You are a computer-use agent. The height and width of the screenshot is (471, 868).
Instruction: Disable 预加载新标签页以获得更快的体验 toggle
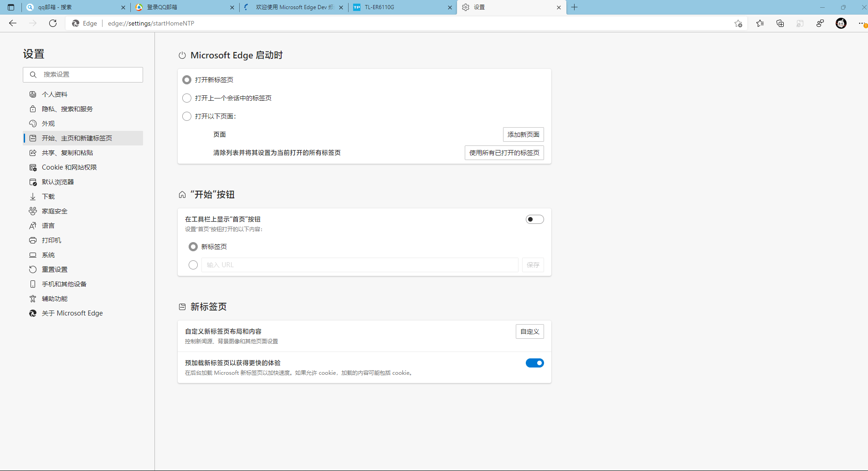click(535, 363)
